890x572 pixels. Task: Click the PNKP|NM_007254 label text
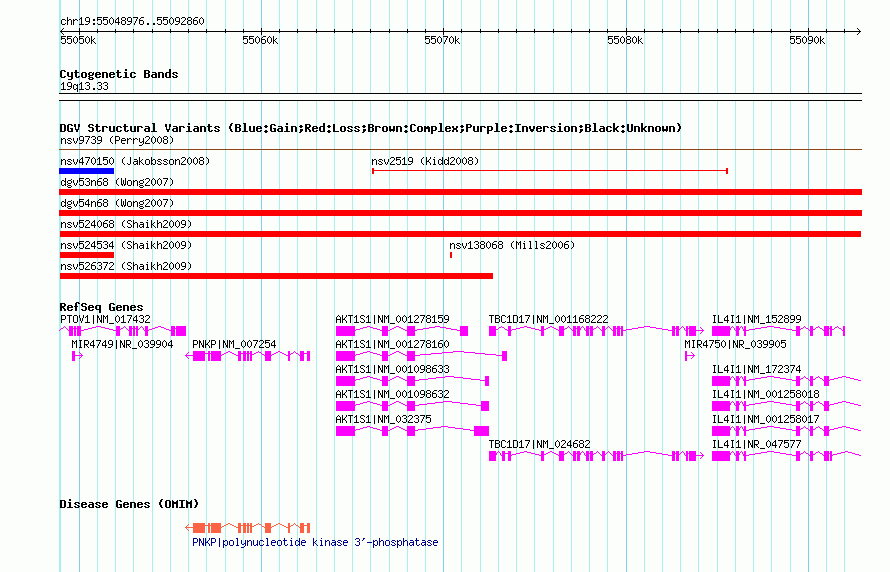(x=234, y=344)
